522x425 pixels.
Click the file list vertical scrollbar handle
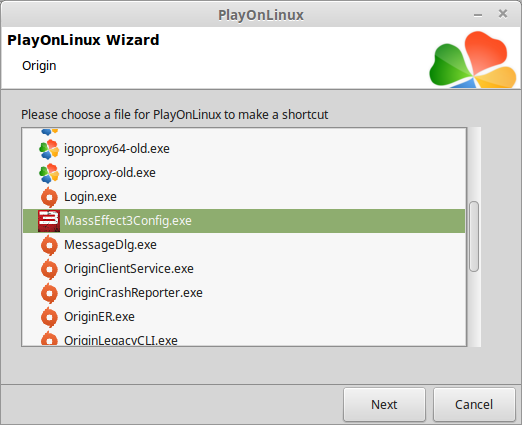(x=474, y=237)
